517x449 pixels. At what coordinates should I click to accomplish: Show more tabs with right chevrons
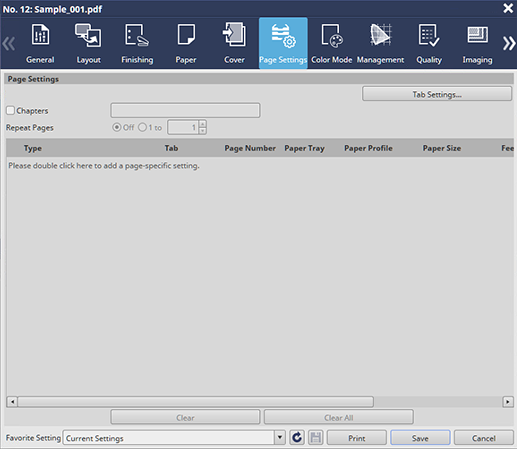click(x=509, y=43)
